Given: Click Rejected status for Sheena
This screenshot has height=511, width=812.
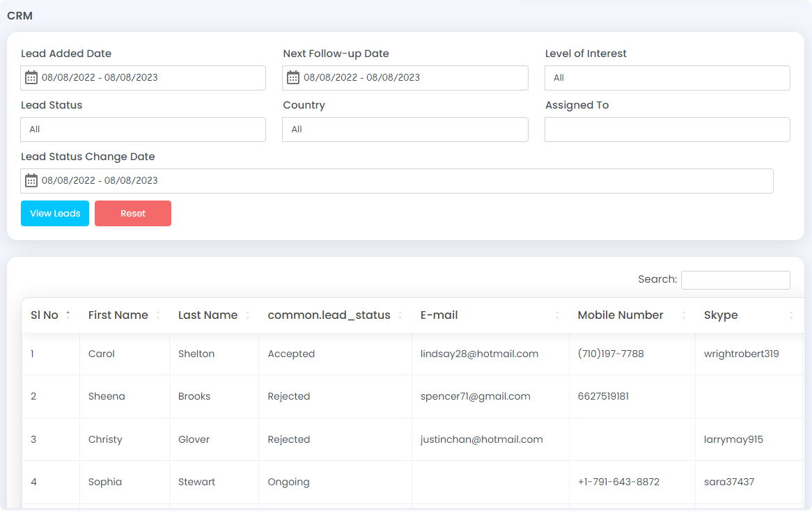Looking at the screenshot, I should tap(289, 396).
